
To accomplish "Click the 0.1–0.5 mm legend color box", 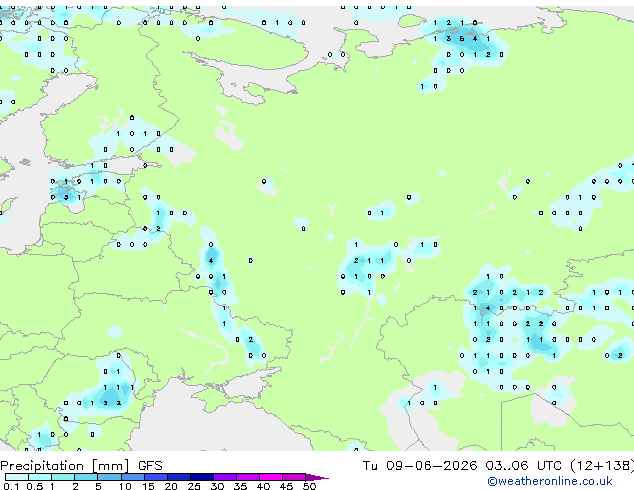I will coord(17,477).
